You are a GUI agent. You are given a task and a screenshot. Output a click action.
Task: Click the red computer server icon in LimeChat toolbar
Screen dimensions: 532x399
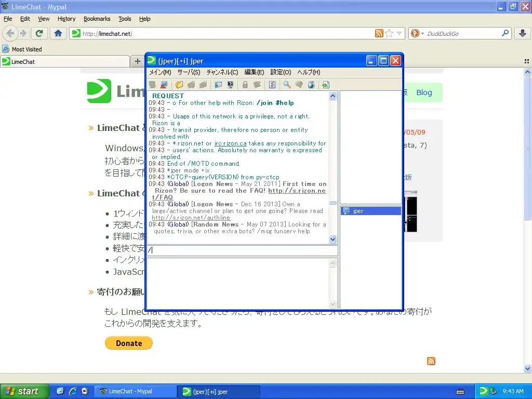pyautogui.click(x=164, y=85)
